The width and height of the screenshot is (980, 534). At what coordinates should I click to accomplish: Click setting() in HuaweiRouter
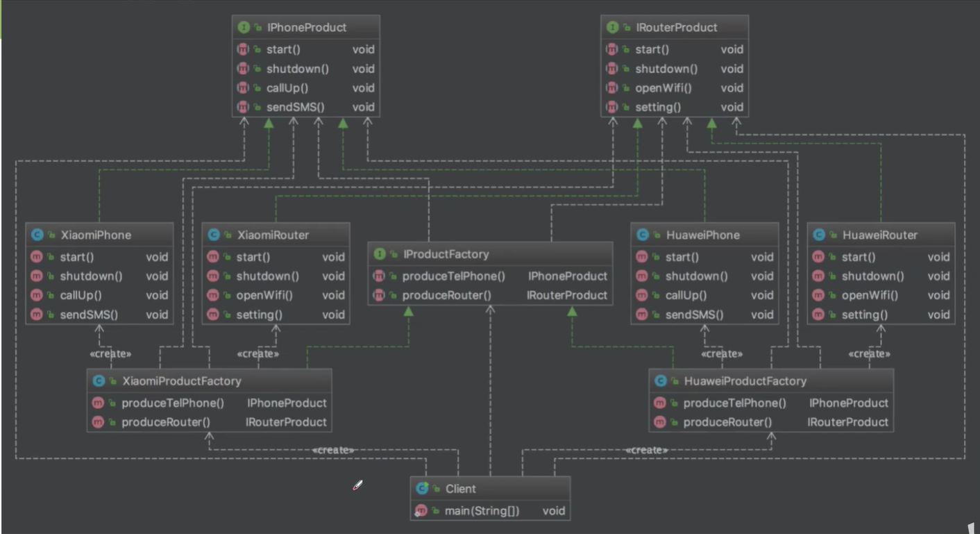[x=865, y=315]
